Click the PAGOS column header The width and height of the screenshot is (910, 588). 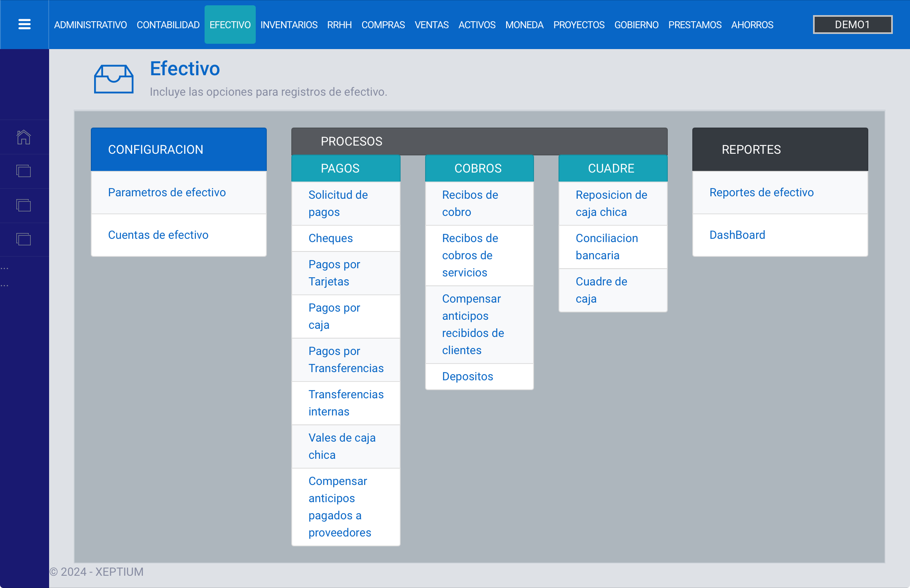click(x=340, y=168)
